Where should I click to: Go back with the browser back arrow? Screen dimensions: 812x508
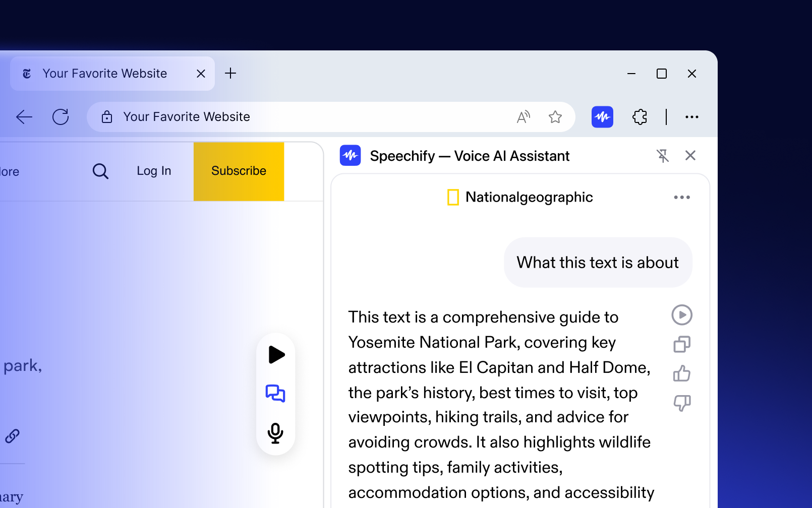(24, 117)
